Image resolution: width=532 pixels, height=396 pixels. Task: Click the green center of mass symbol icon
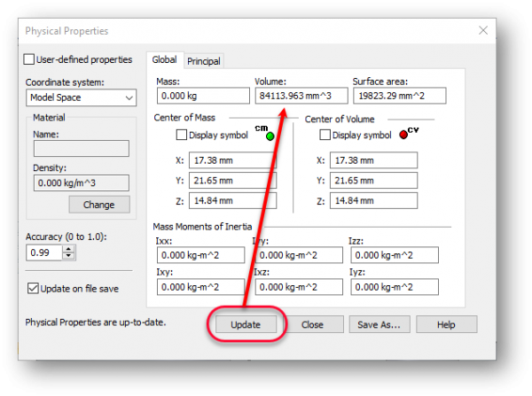270,136
